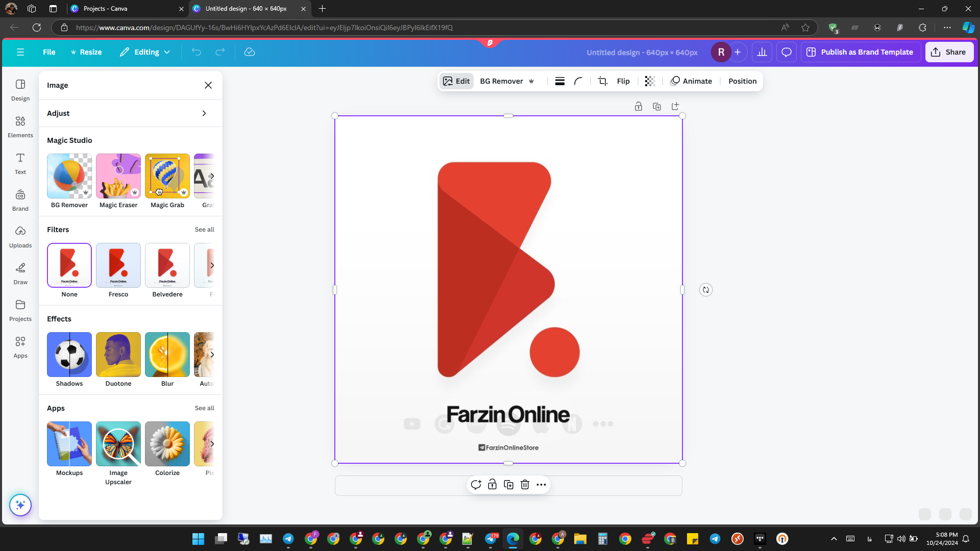This screenshot has width=980, height=551.
Task: Open the Projects panel
Action: click(20, 310)
